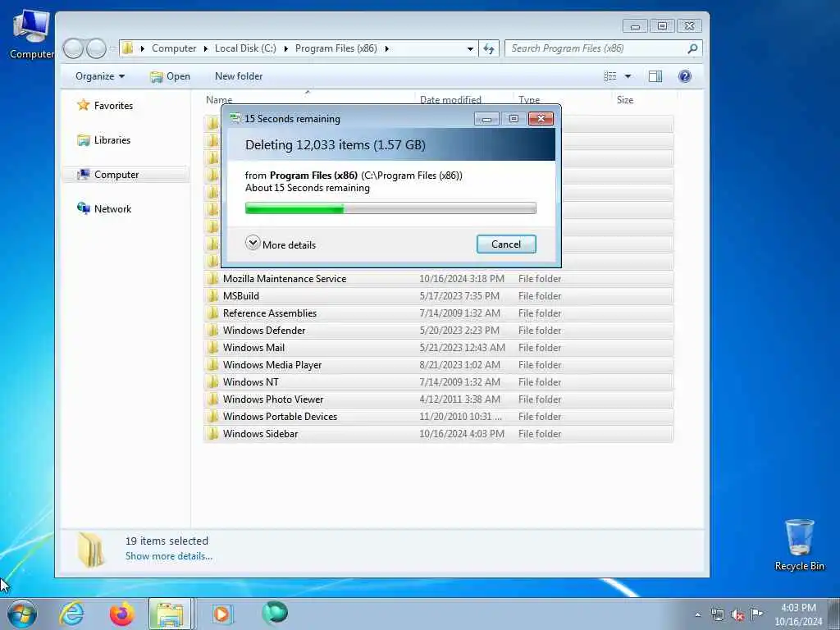Expand the arrow after Program Files (x86) breadcrumb
The height and width of the screenshot is (630, 840).
(x=387, y=48)
